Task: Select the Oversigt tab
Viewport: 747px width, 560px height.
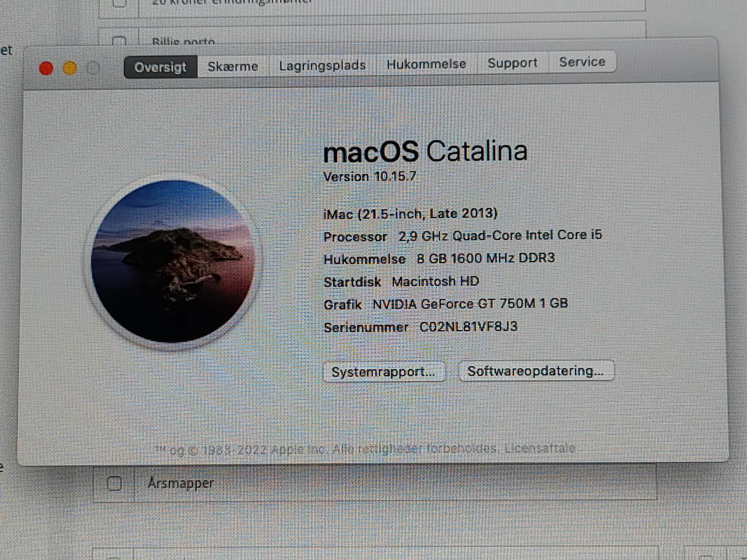Action: 160,67
